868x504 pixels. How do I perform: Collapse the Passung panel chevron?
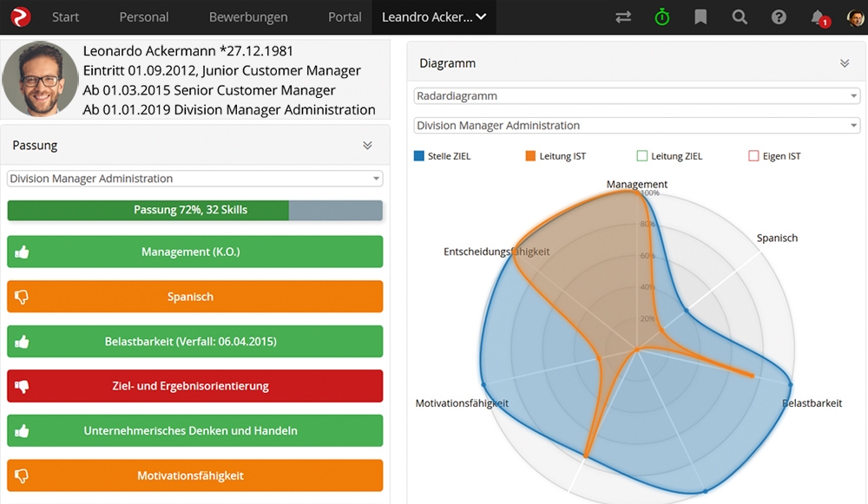(367, 146)
